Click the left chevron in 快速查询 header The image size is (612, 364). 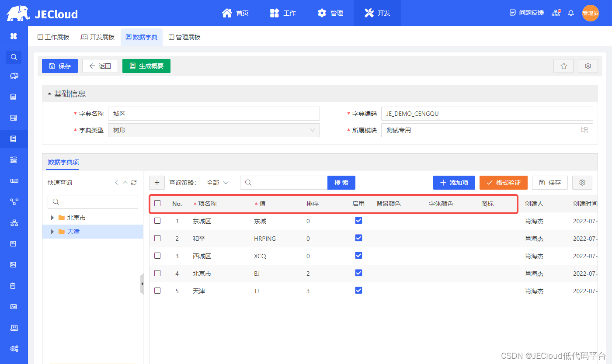click(x=116, y=183)
